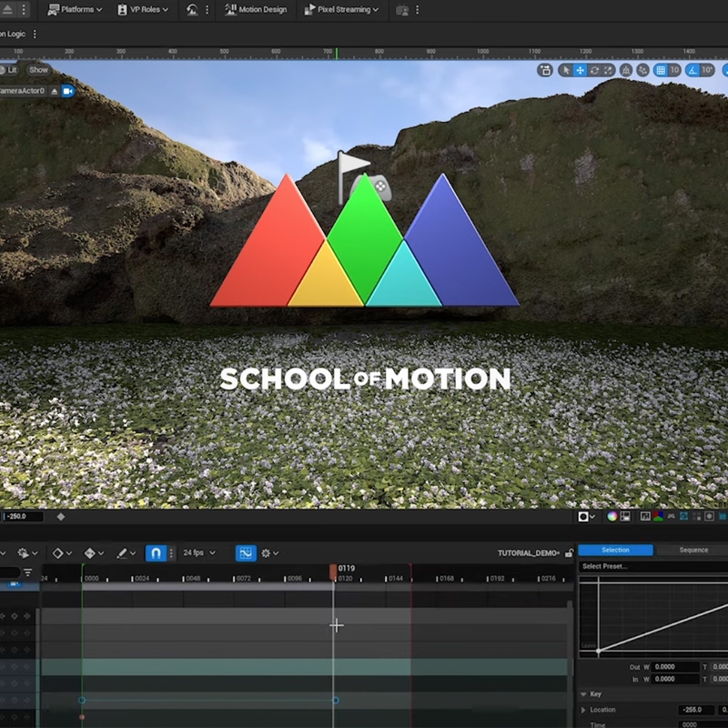This screenshot has height=728, width=728.
Task: Click the sequencer track search box
Action: coord(10,572)
